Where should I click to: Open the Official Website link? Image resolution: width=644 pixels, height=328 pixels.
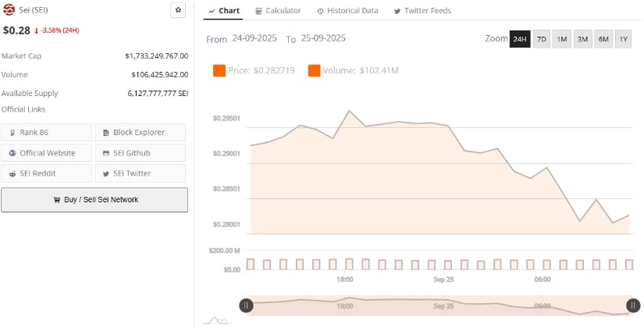pos(47,152)
